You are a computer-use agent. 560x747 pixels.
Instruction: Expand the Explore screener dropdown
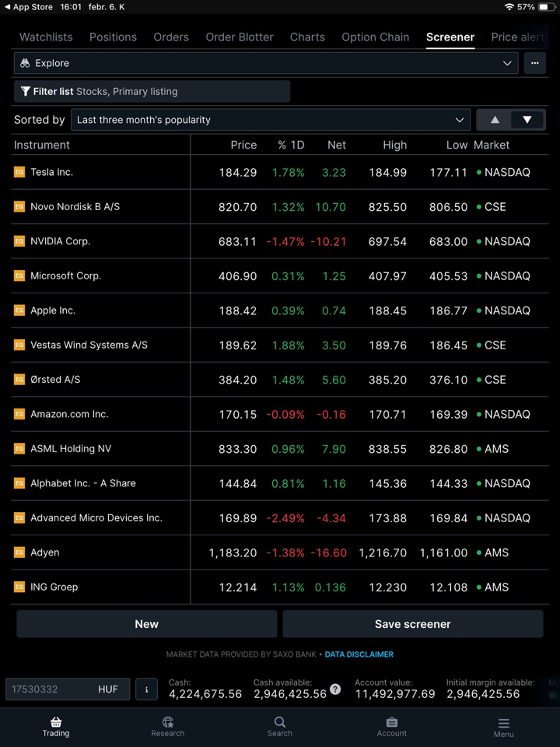[266, 63]
